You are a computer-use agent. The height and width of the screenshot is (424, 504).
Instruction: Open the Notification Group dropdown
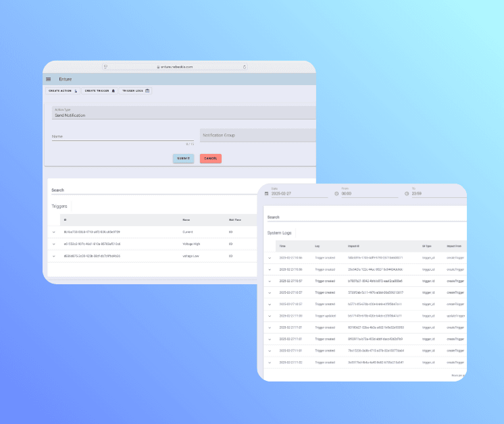coord(257,135)
